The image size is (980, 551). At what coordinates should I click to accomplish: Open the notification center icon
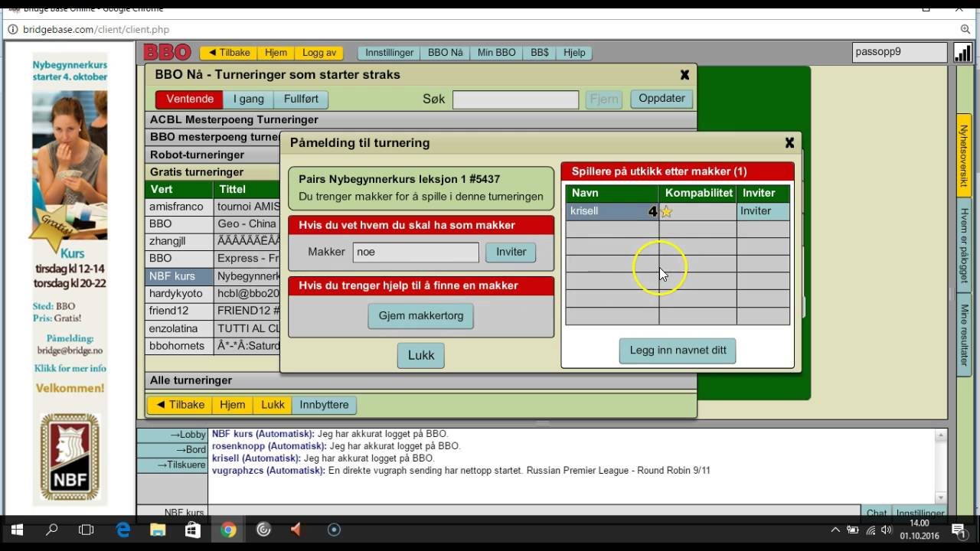pyautogui.click(x=959, y=530)
